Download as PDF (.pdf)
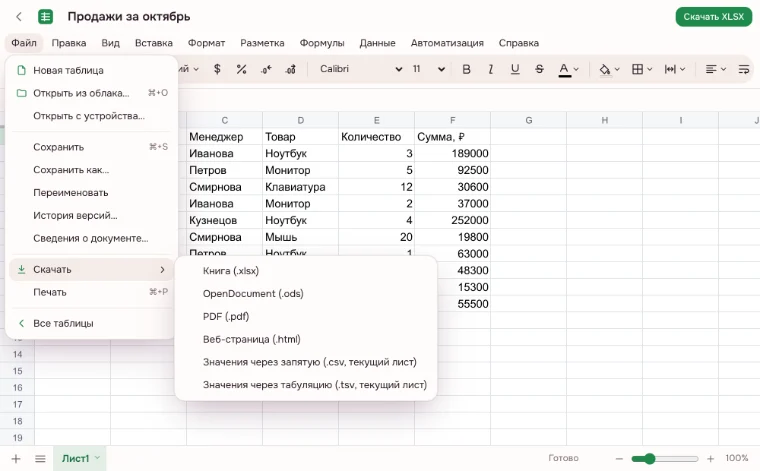Screen dimensions: 760x471 (x=306, y=316)
